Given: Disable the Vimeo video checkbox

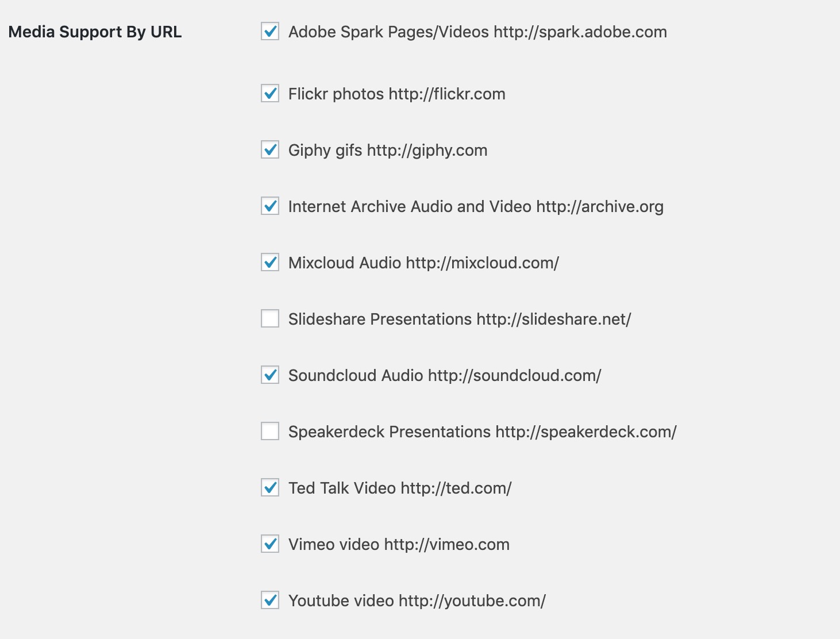Looking at the screenshot, I should click(270, 544).
